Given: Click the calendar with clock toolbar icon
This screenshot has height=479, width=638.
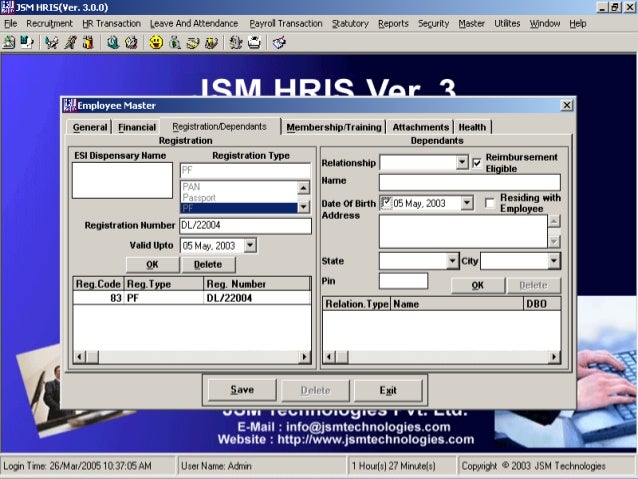Looking at the screenshot, I should click(x=131, y=42).
